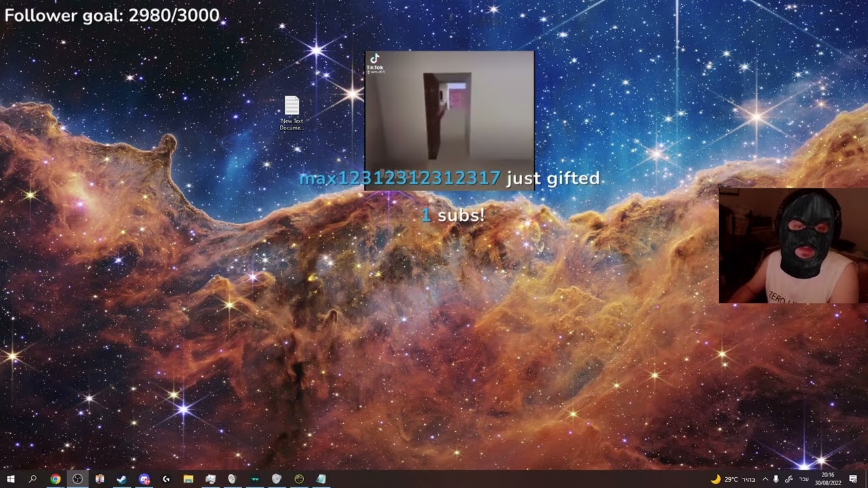The image size is (868, 488).
Task: Open the teal waveform app in the taskbar
Action: [255, 479]
